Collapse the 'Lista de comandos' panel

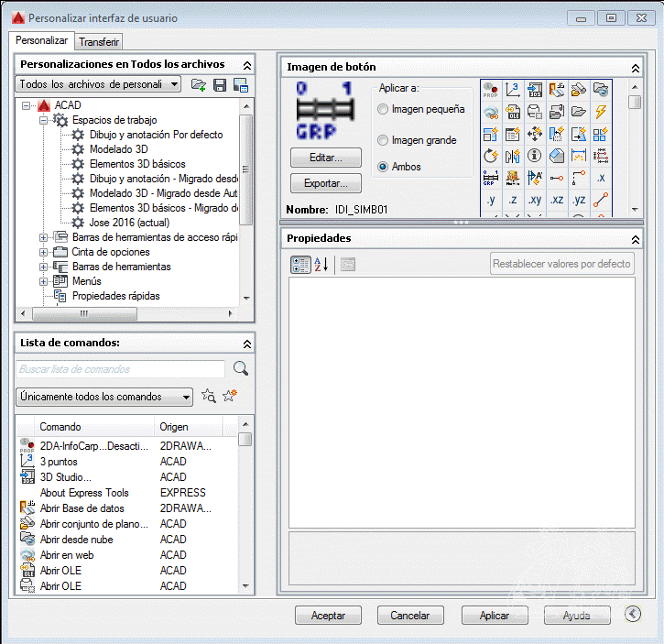pos(247,344)
